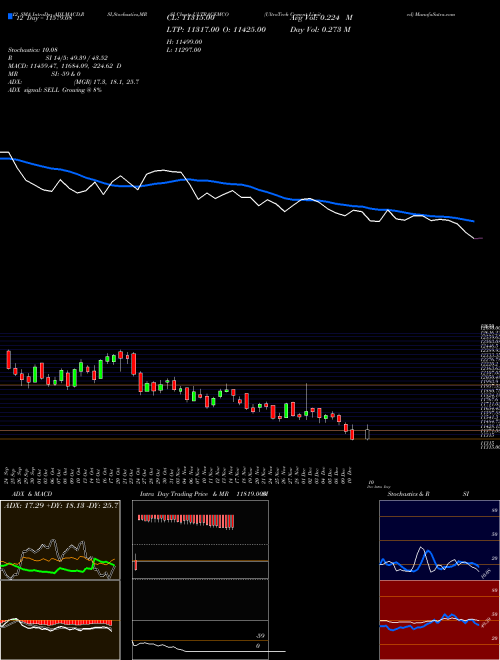500x660 pixels.
Task: Click the 'Stochastics & RSI' panel title
Action: 428,494
